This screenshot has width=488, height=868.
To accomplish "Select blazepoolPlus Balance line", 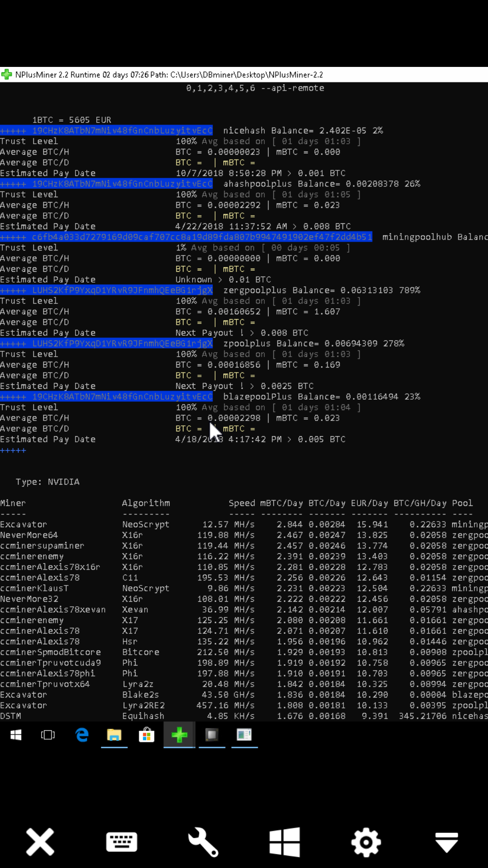I will (322, 397).
